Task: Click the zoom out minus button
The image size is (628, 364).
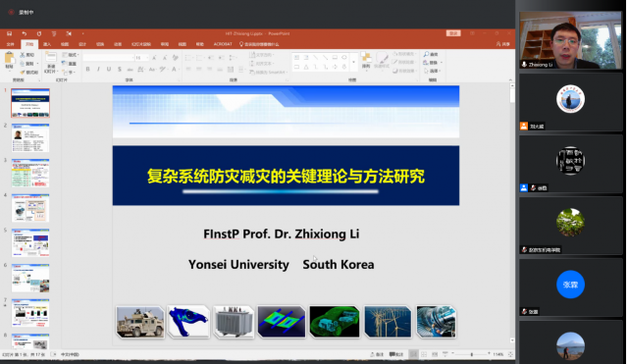Action: point(453,354)
